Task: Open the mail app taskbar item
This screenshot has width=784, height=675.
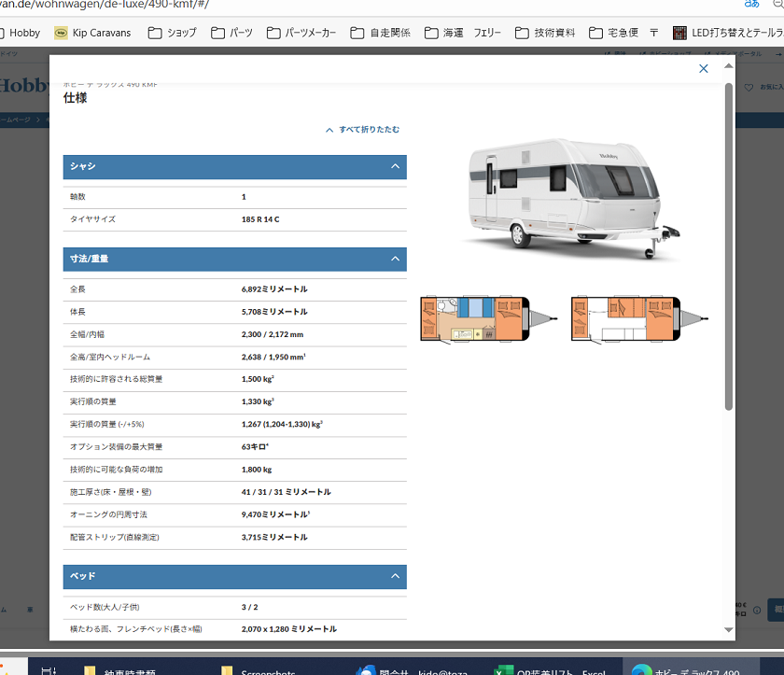Action: 410,671
